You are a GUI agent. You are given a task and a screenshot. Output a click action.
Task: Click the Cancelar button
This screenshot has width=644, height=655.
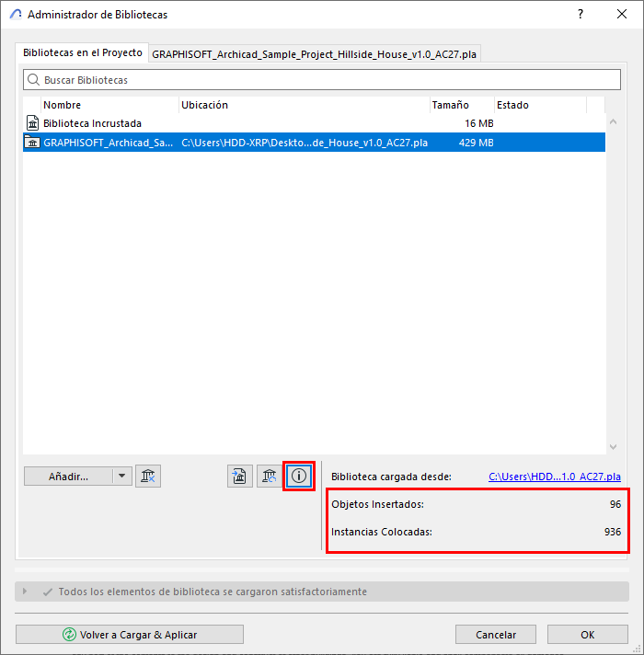click(496, 635)
